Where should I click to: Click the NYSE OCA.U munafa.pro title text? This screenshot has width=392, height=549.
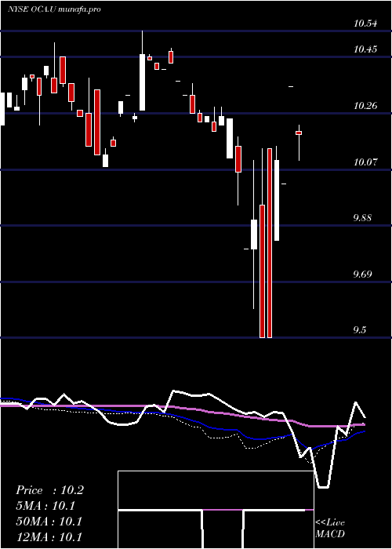(54, 9)
